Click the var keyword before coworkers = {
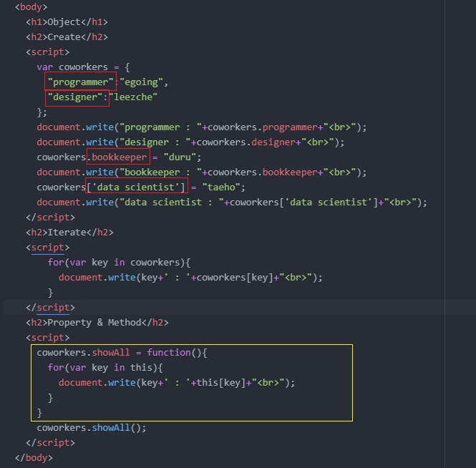This screenshot has height=468, width=476. (x=45, y=67)
